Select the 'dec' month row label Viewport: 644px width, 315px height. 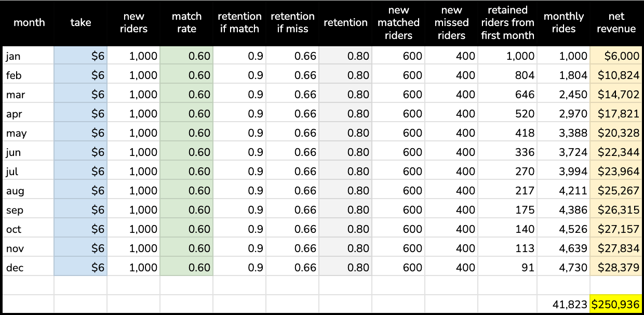point(28,268)
